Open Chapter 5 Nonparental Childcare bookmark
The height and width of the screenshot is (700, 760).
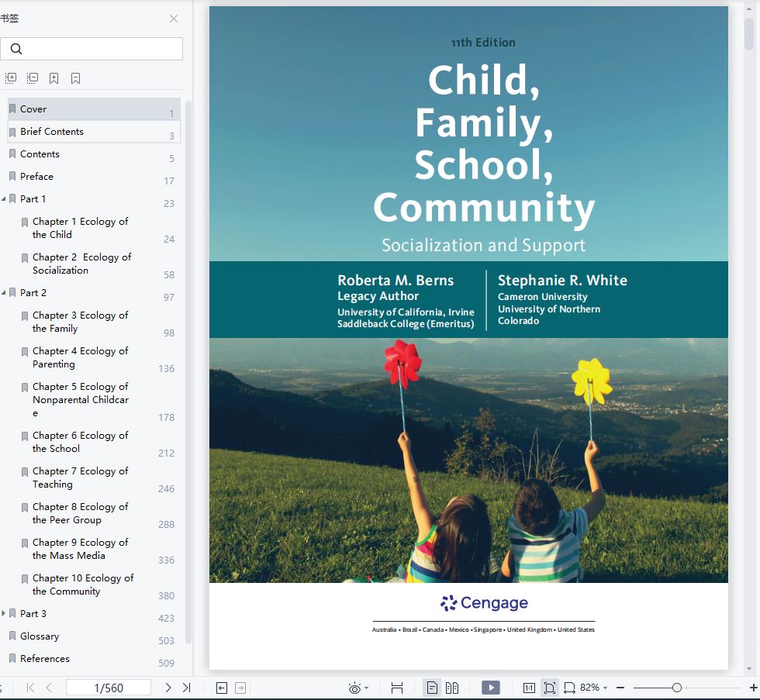81,400
